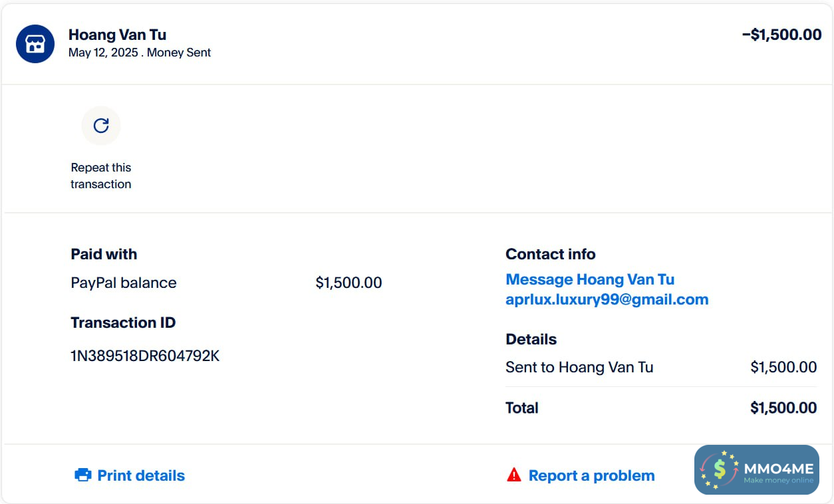Click the PayPal balance payment method text
The width and height of the screenshot is (834, 504).
pos(124,283)
